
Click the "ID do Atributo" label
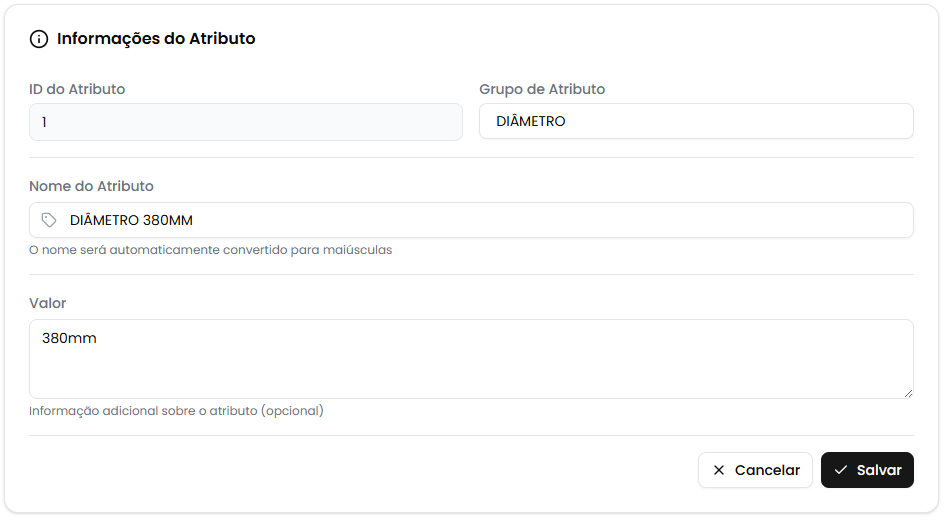pos(77,89)
